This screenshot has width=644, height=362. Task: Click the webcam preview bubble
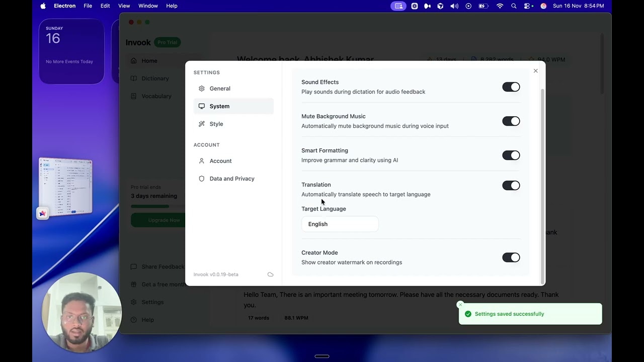click(x=82, y=312)
